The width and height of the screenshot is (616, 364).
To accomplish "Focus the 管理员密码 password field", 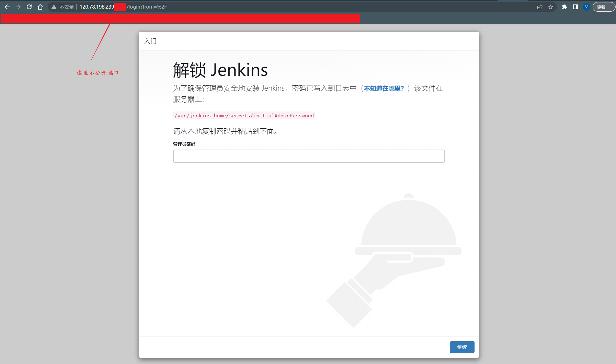I will pos(309,156).
